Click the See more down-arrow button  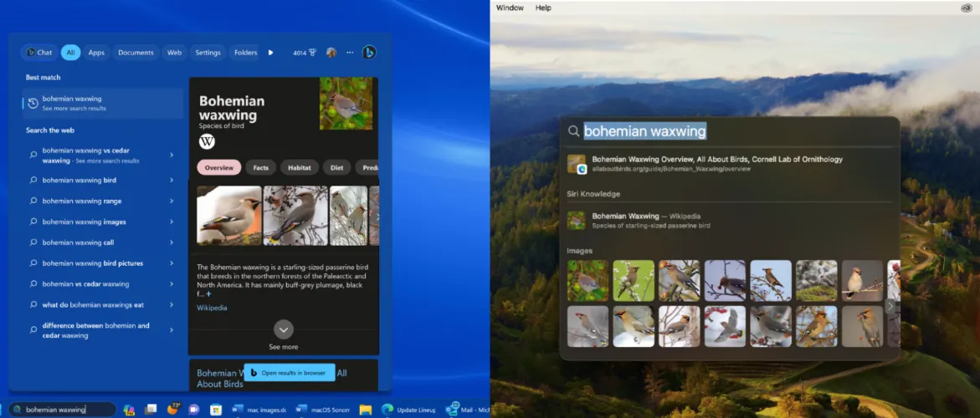[x=284, y=329]
